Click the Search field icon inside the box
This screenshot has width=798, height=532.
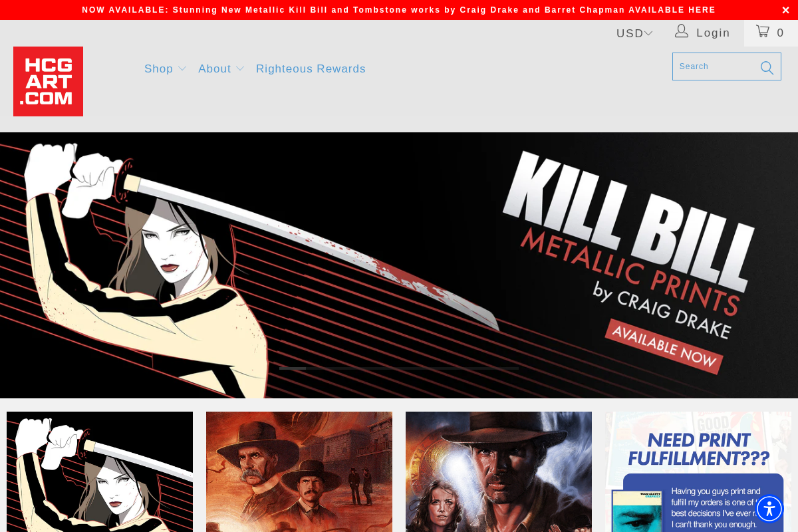766,66
